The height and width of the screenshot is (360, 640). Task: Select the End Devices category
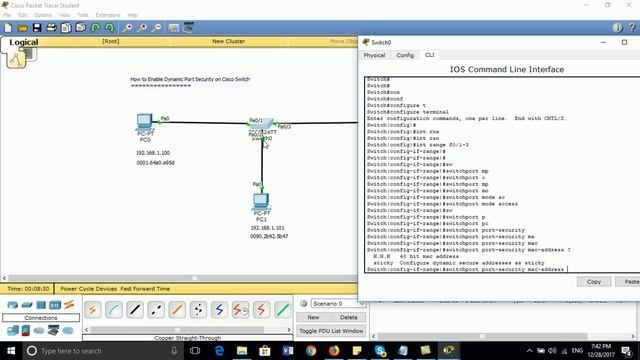pyautogui.click(x=13, y=330)
